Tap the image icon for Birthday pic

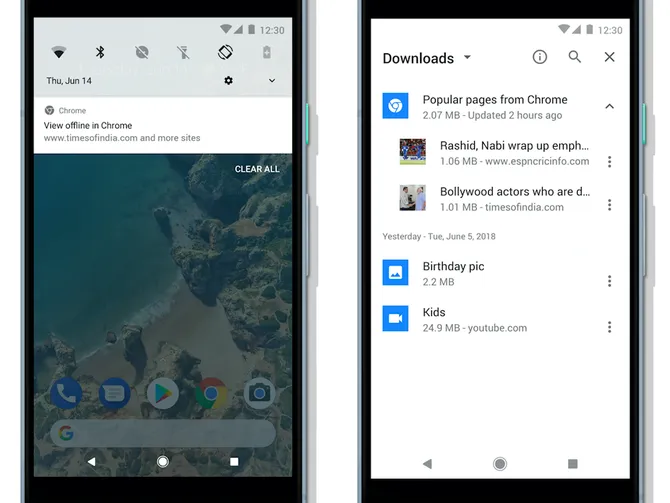395,272
